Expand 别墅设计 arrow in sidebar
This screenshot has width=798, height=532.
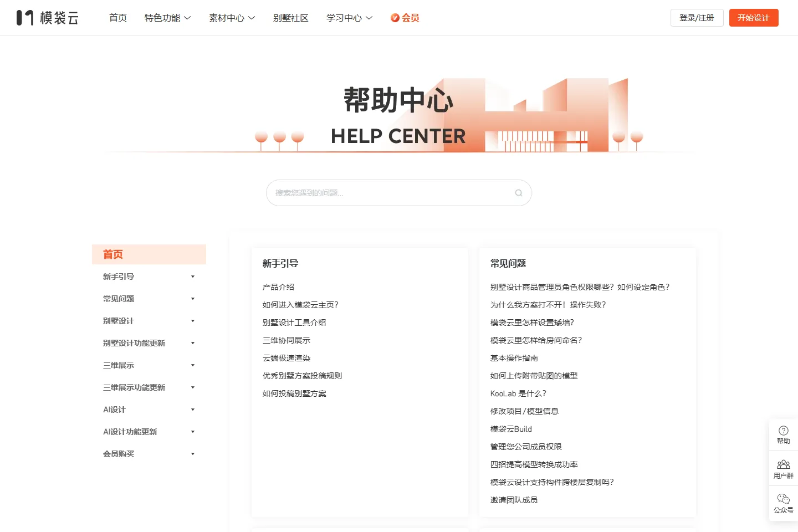click(x=193, y=321)
